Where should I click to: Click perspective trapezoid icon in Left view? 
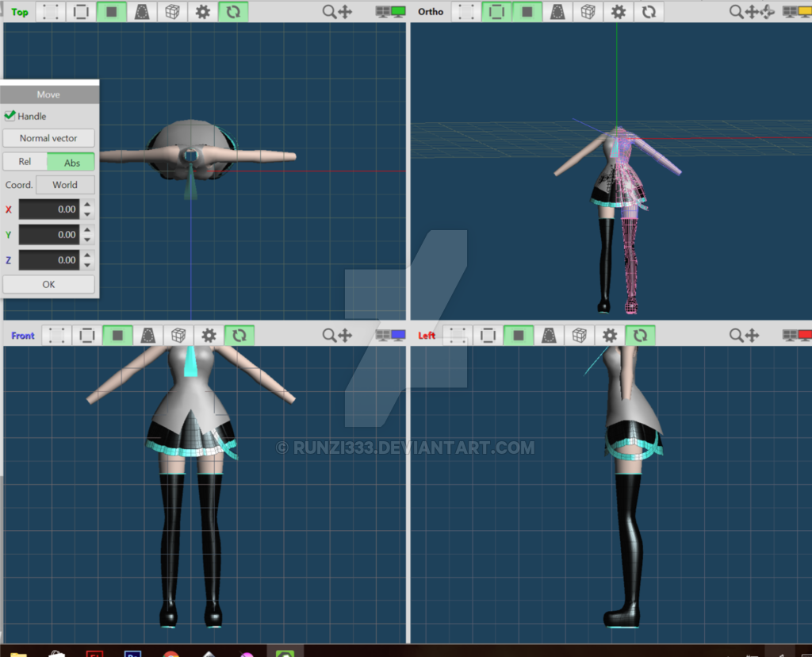(549, 335)
